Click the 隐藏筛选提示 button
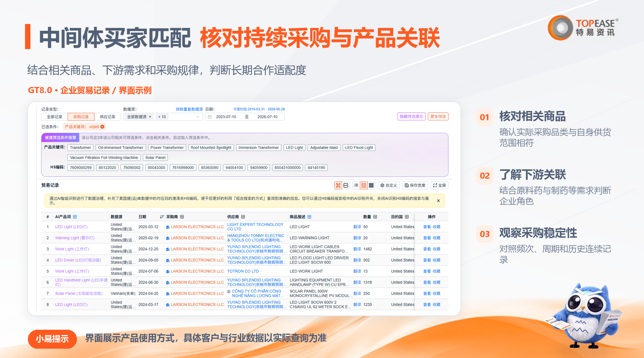Image resolution: width=644 pixels, height=358 pixels. point(411,116)
